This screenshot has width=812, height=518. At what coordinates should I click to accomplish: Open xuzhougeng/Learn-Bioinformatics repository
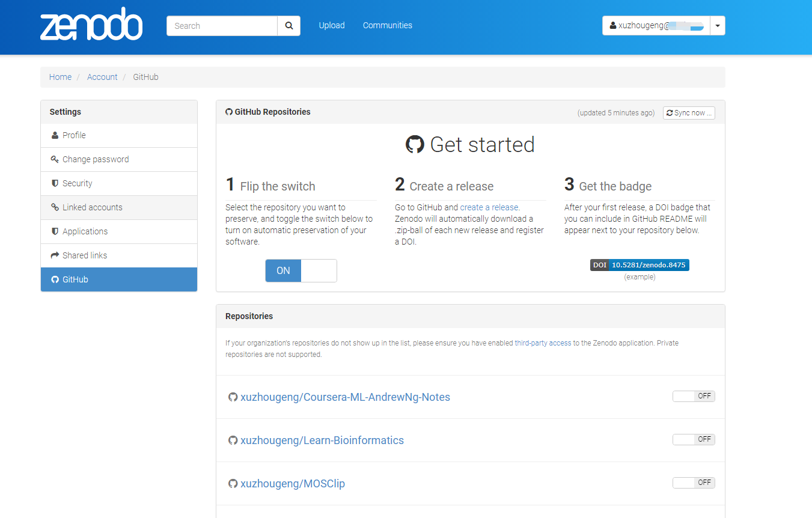pos(322,440)
